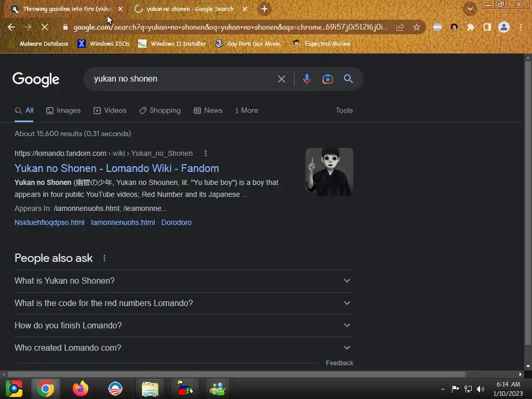Go to Google home via logo
Screen dimensions: 532x399
(x=36, y=79)
